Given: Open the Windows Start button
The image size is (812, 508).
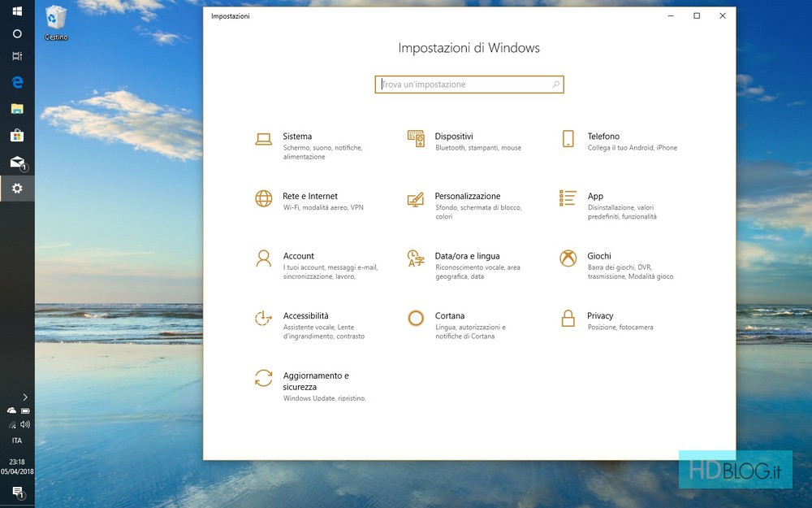Looking at the screenshot, I should pyautogui.click(x=17, y=12).
